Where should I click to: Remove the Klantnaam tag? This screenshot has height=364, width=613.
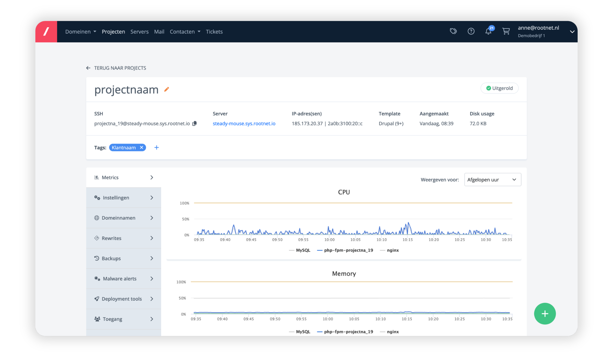coord(141,147)
